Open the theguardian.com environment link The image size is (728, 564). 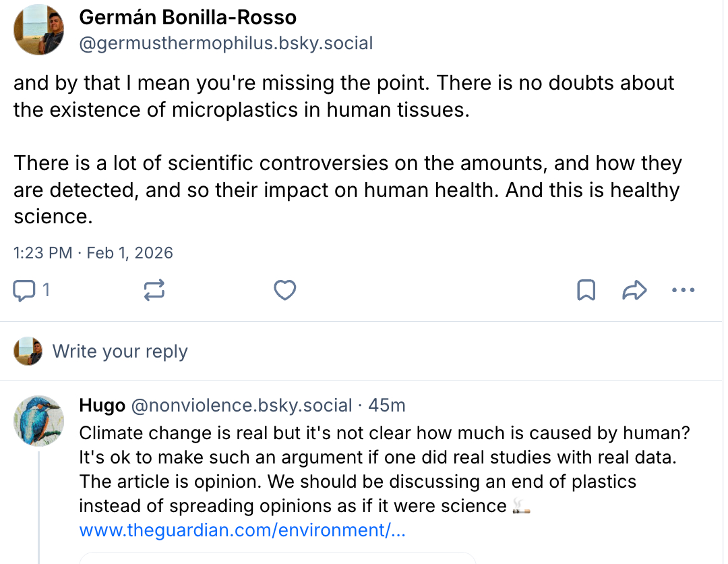coord(242,530)
